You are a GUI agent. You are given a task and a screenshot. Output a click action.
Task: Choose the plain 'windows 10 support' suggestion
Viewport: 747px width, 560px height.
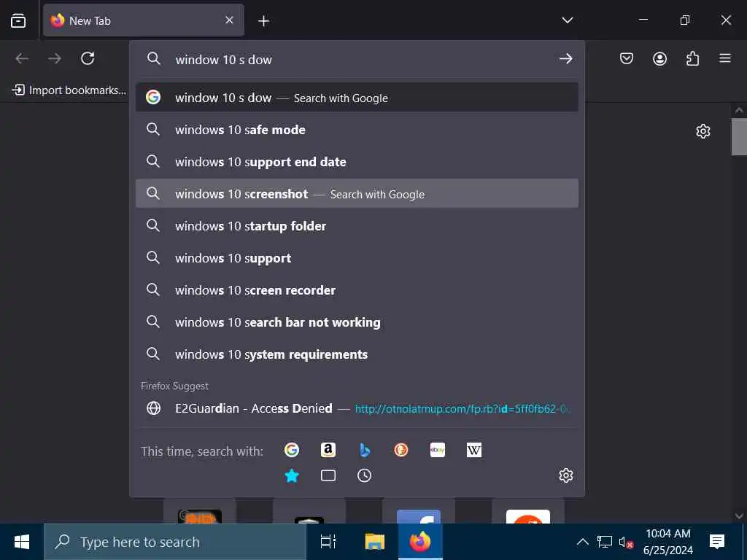pos(357,257)
